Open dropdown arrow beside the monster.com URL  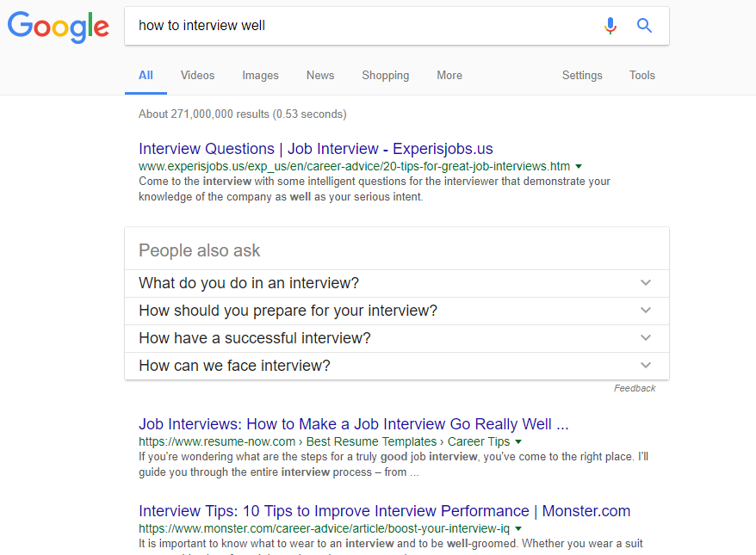tap(518, 529)
